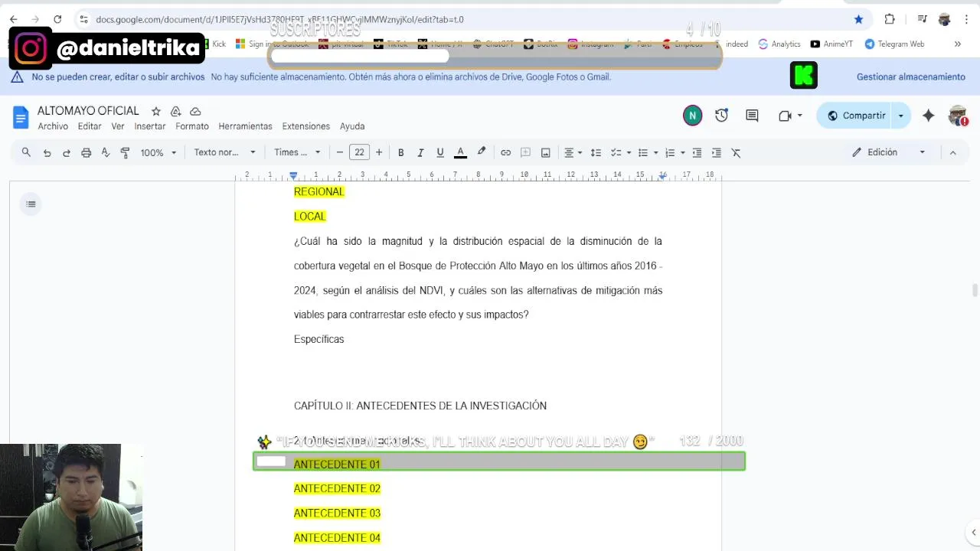Screen dimensions: 980x551
Task: Increase the font size
Action: (x=379, y=152)
